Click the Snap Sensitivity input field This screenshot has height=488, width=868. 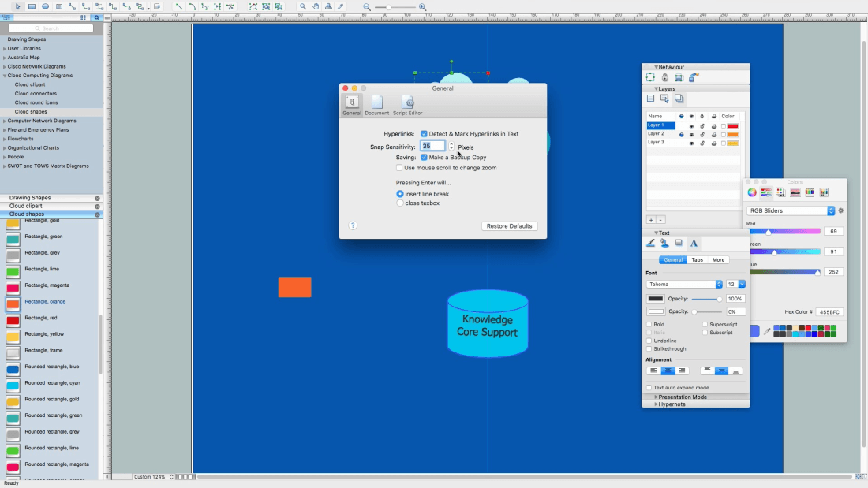(x=432, y=147)
